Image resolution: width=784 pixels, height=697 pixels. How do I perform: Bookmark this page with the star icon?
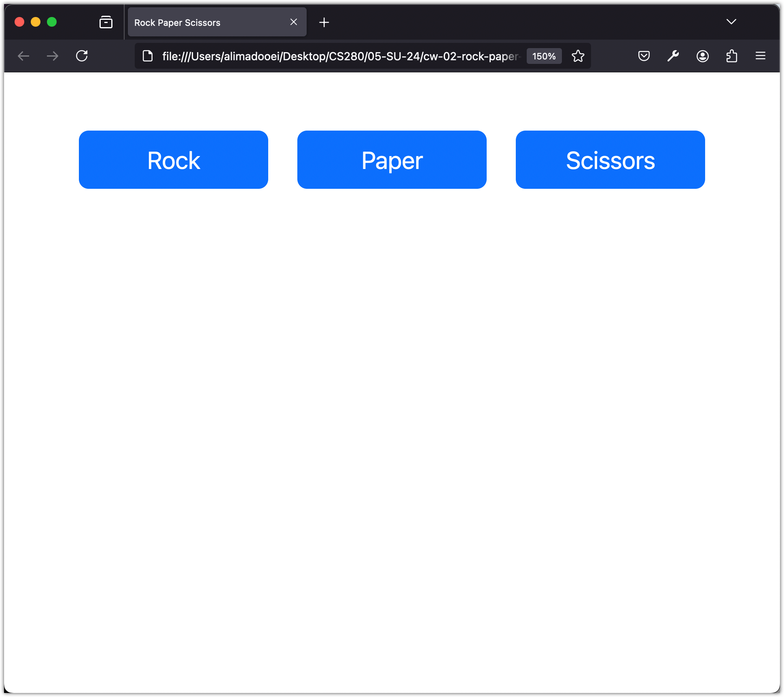click(x=578, y=56)
